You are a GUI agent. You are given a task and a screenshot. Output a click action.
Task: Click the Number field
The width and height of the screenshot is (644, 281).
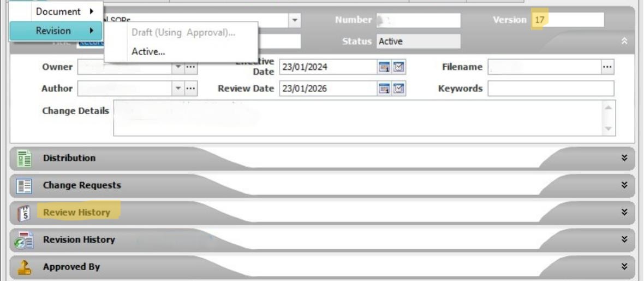418,20
